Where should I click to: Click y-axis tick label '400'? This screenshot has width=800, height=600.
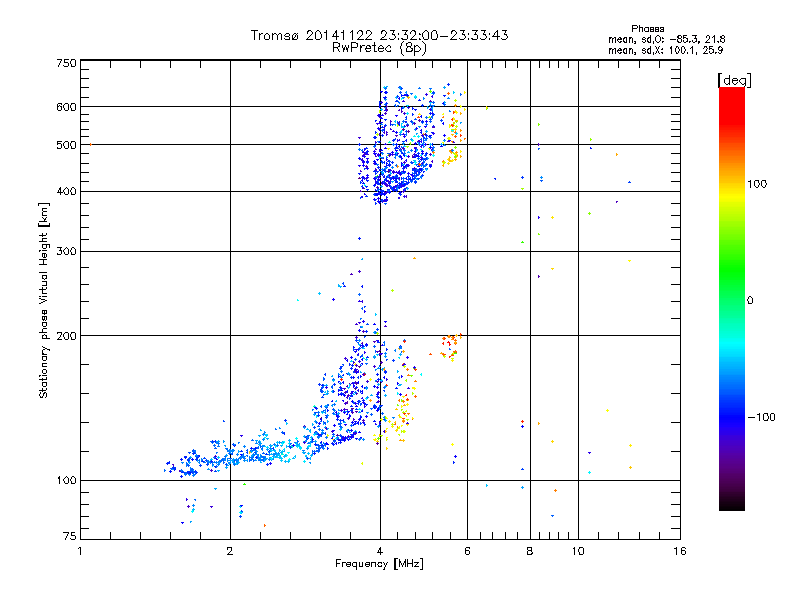pos(66,192)
